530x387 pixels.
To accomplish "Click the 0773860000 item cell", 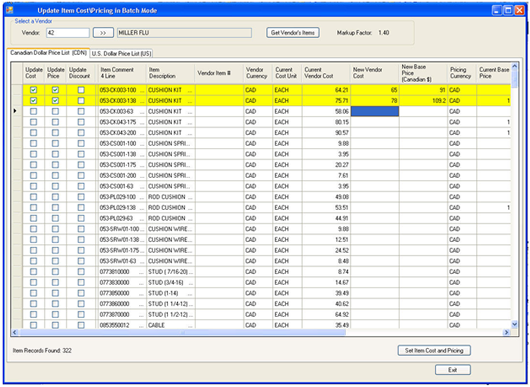I will point(122,304).
